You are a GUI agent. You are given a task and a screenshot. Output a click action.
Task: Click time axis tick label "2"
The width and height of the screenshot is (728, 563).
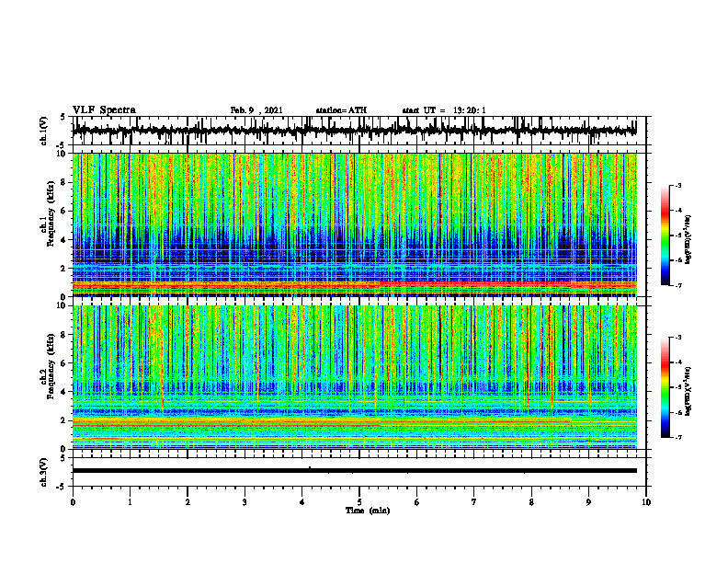pos(188,502)
